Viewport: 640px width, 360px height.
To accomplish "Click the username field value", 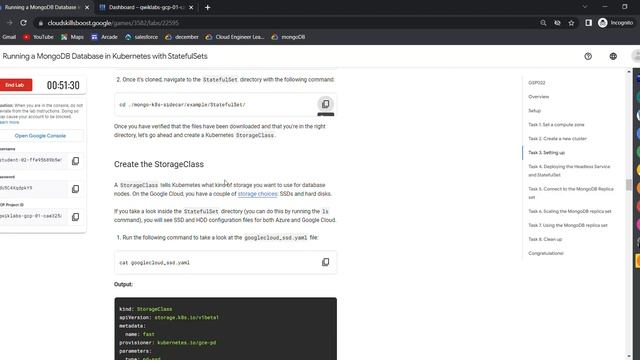I will pyautogui.click(x=31, y=160).
